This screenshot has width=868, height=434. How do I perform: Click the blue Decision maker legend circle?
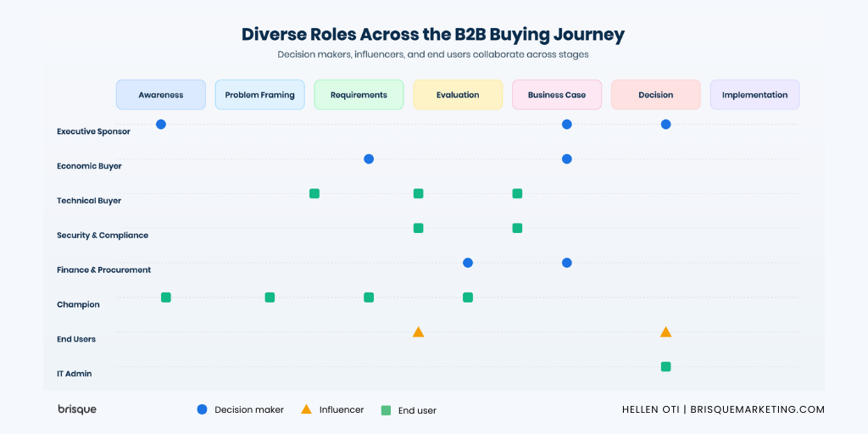(x=202, y=409)
